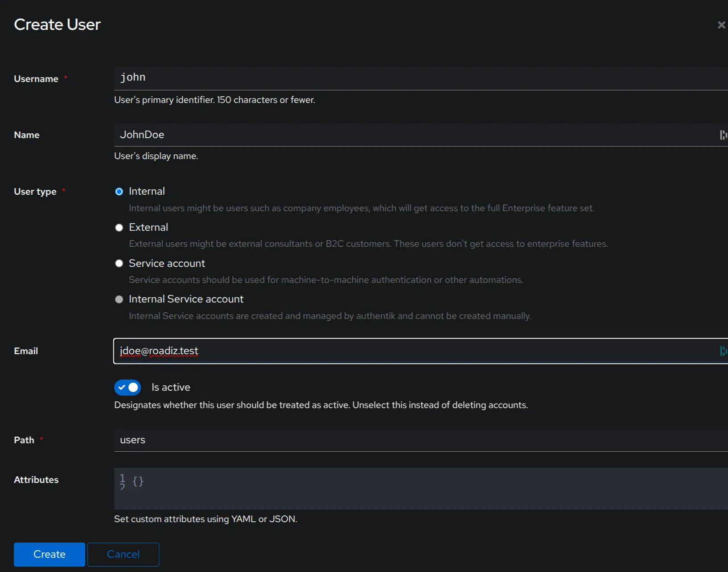Screen dimensions: 728x572
Task: Click the "Name" field label
Action: [27, 135]
